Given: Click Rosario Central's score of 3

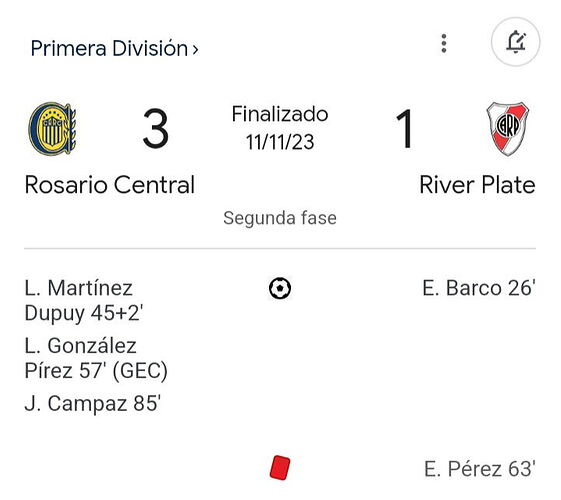Looking at the screenshot, I should [x=156, y=128].
